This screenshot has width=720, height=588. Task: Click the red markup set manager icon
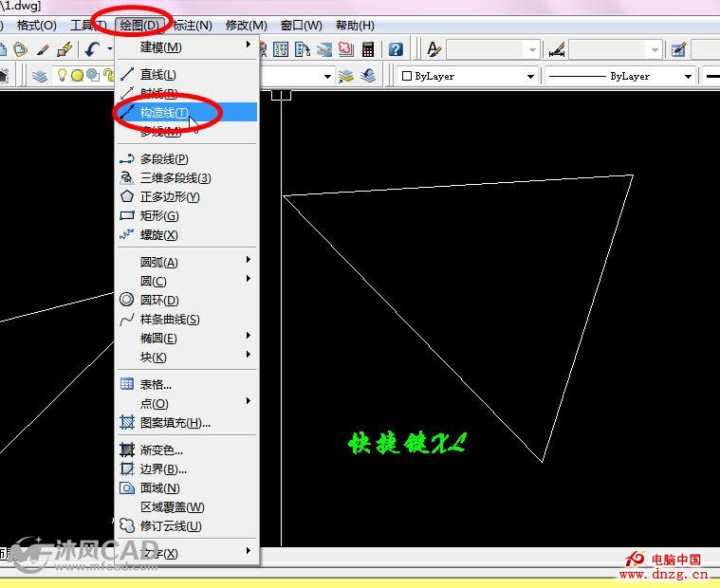[345, 49]
